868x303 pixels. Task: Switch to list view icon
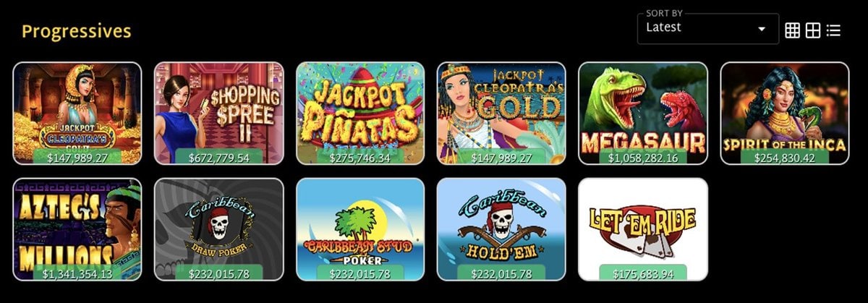pyautogui.click(x=833, y=30)
